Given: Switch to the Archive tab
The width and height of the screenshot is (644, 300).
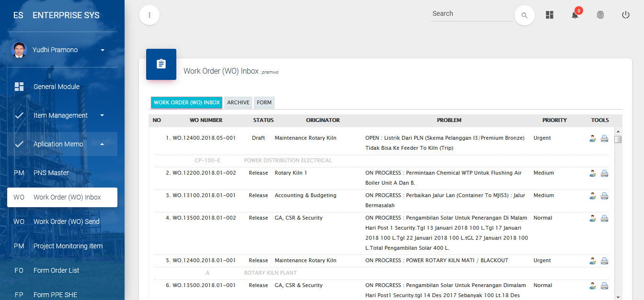Looking at the screenshot, I should pos(238,102).
